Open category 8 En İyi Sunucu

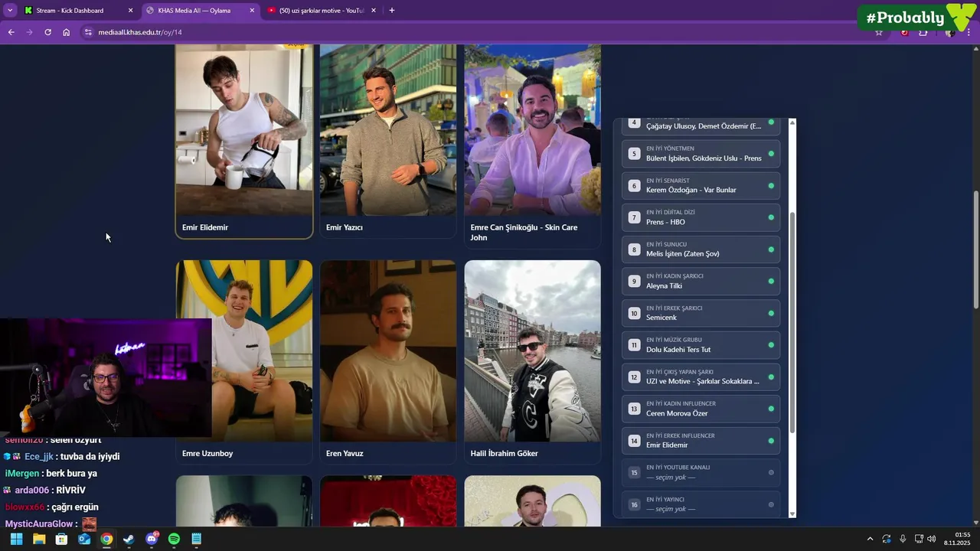pos(701,249)
